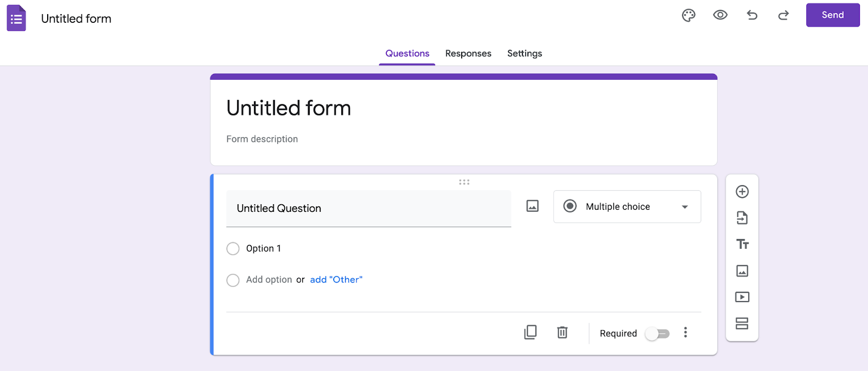Screen dimensions: 868x371
Task: Click the Untitled Question title field
Action: pos(368,209)
